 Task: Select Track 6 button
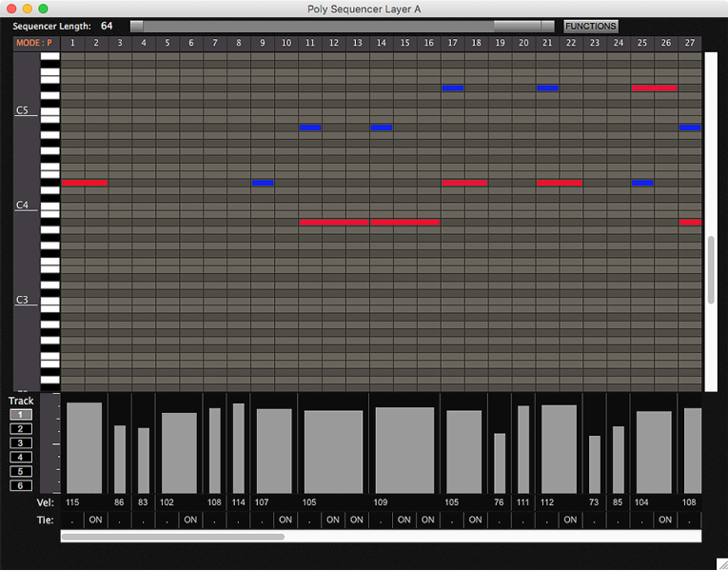tap(20, 485)
